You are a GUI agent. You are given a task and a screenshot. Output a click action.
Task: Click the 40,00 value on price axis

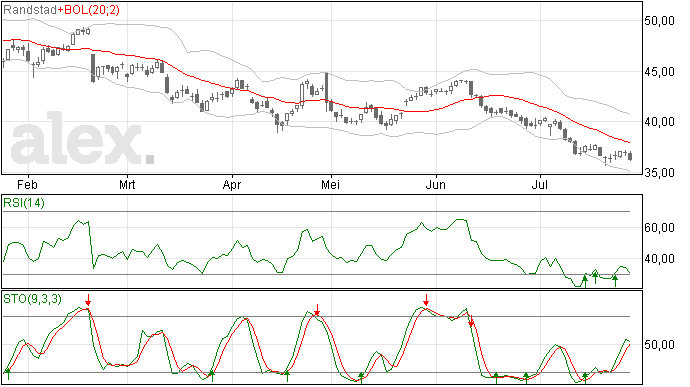[x=659, y=122]
